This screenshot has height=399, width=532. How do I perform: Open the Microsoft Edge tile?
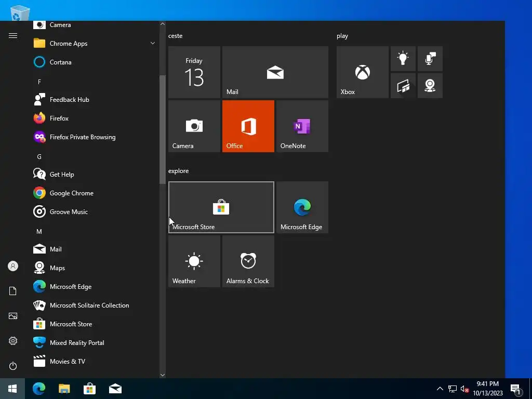coord(302,207)
